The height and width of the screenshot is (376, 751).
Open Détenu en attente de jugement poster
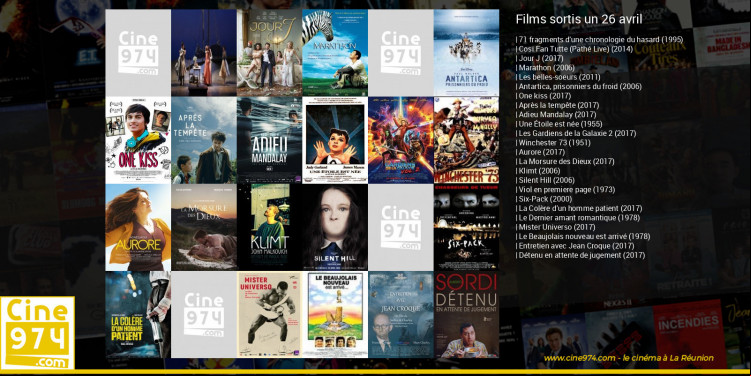pos(466,315)
